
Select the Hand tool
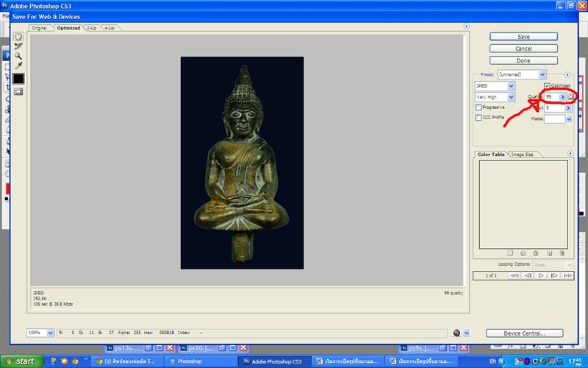pyautogui.click(x=18, y=36)
